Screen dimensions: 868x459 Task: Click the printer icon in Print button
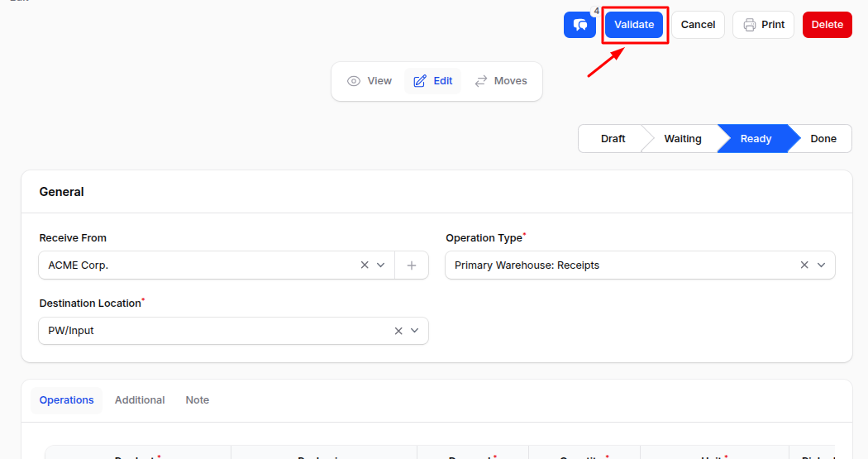pos(750,25)
